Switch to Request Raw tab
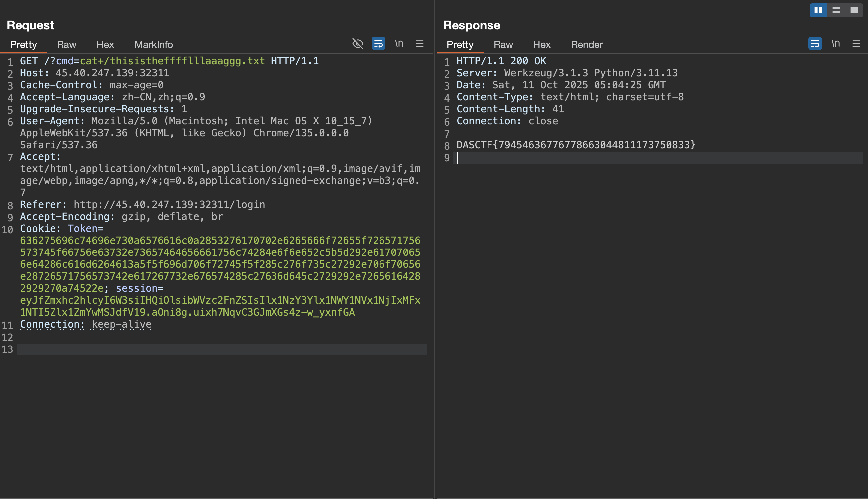 (66, 45)
